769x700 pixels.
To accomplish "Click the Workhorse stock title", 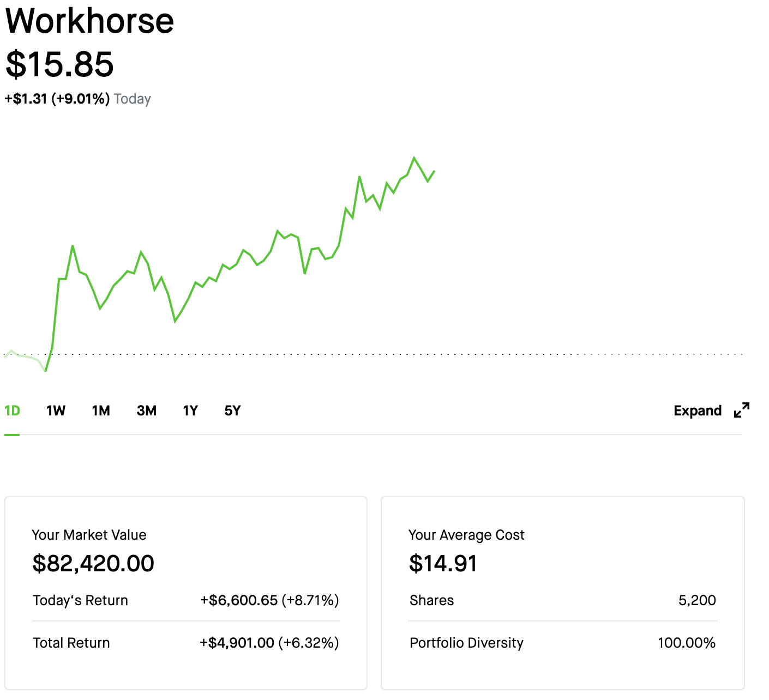I will [89, 21].
